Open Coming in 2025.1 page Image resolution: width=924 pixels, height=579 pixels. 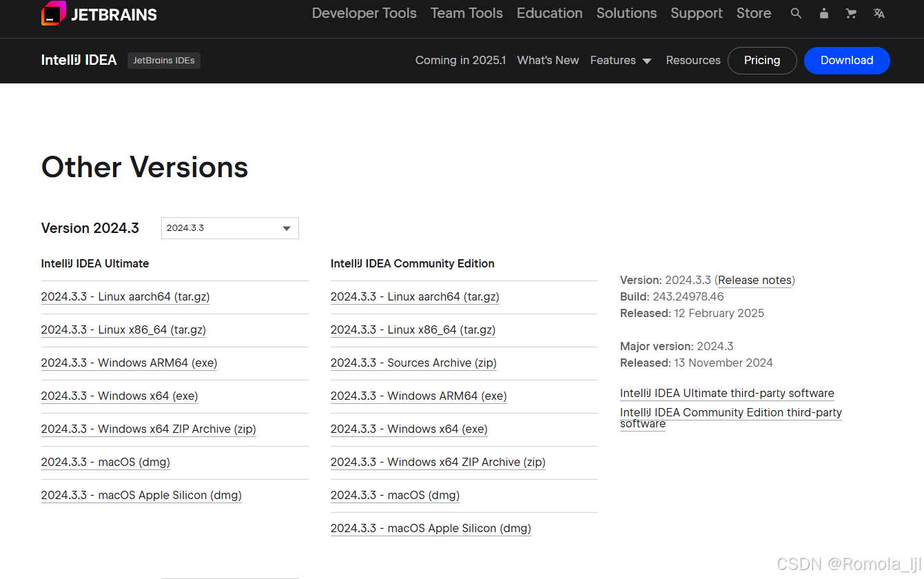[x=460, y=60]
